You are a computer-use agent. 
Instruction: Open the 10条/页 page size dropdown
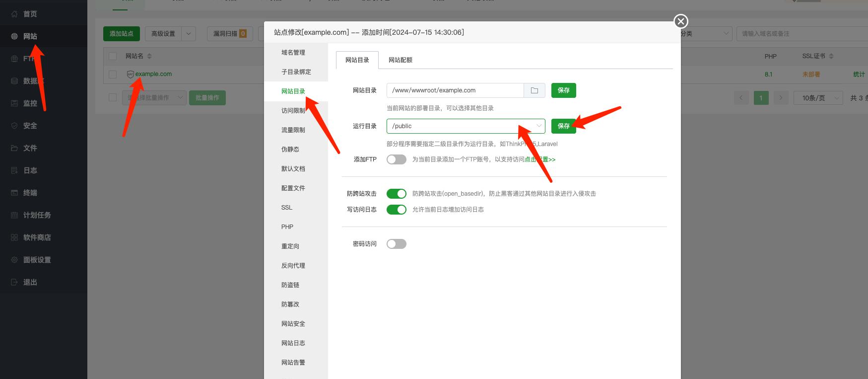pyautogui.click(x=818, y=98)
